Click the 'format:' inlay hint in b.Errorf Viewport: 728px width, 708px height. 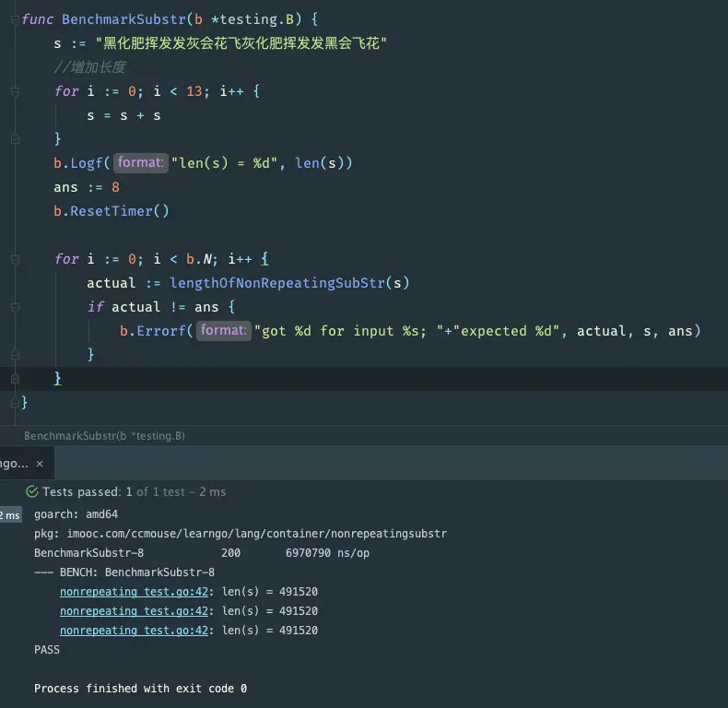223,330
